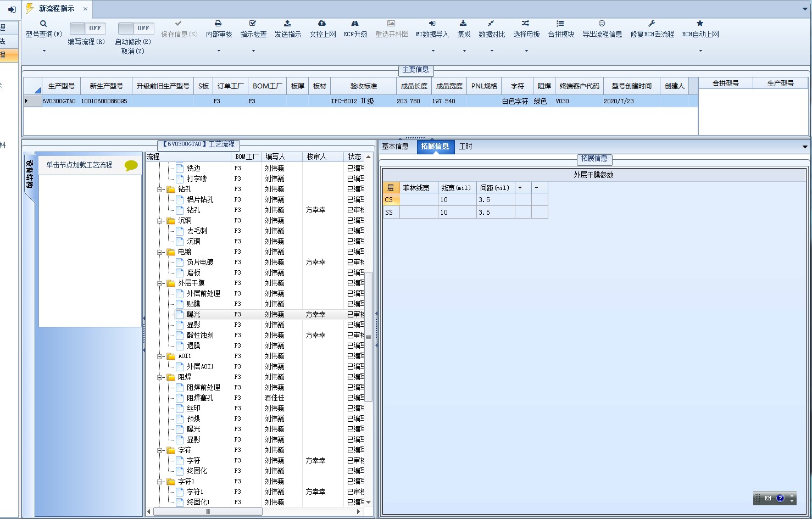
Task: Open the 设备结构 vertical side tab
Action: pyautogui.click(x=29, y=175)
